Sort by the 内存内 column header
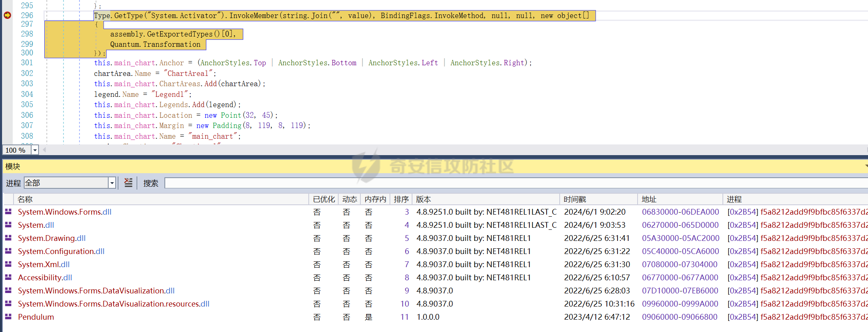 pos(375,199)
